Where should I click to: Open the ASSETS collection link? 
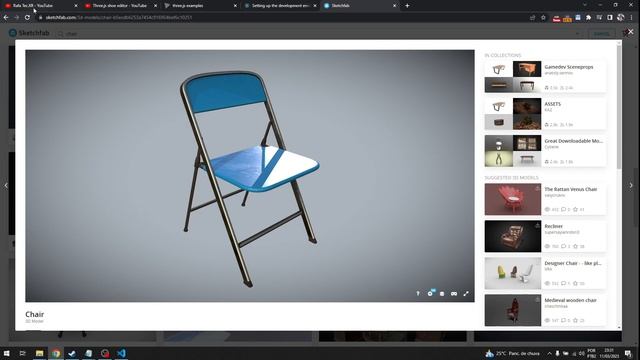pyautogui.click(x=553, y=104)
